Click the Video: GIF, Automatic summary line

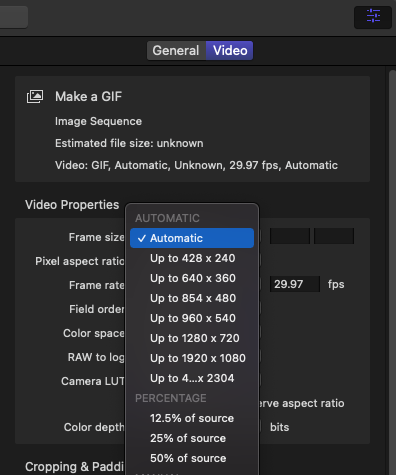click(x=196, y=165)
